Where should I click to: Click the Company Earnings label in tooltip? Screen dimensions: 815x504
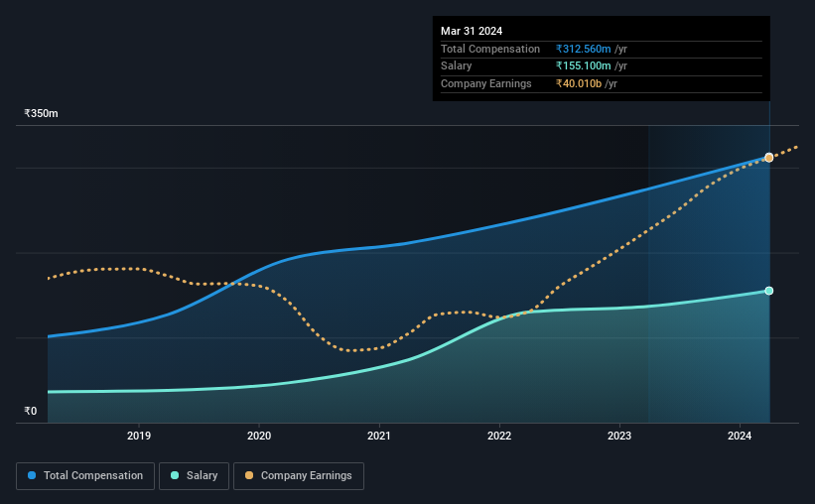pyautogui.click(x=486, y=83)
